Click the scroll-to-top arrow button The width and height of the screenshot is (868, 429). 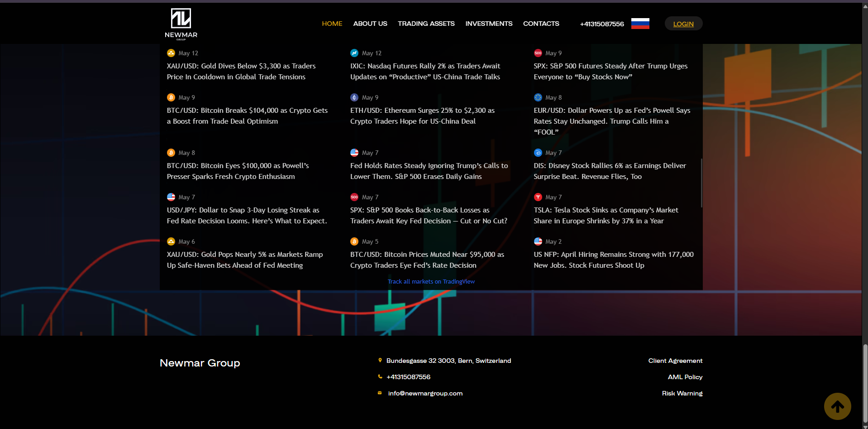[x=837, y=406]
